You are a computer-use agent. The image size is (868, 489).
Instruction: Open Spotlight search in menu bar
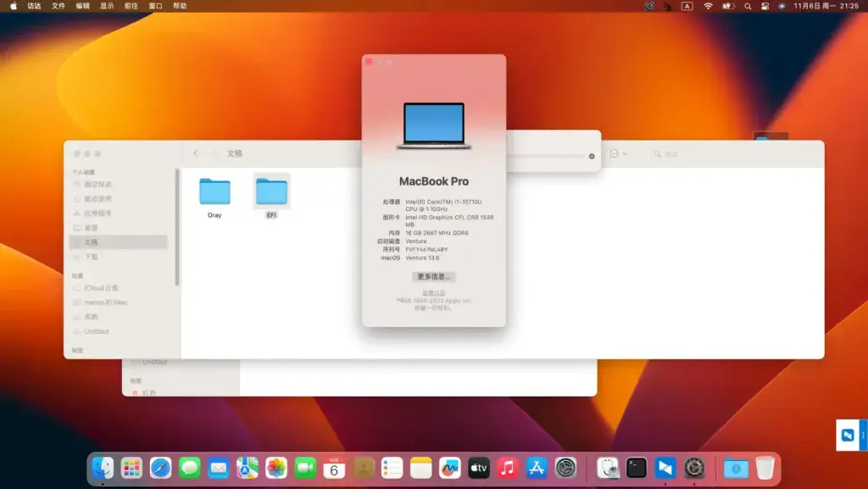(748, 6)
